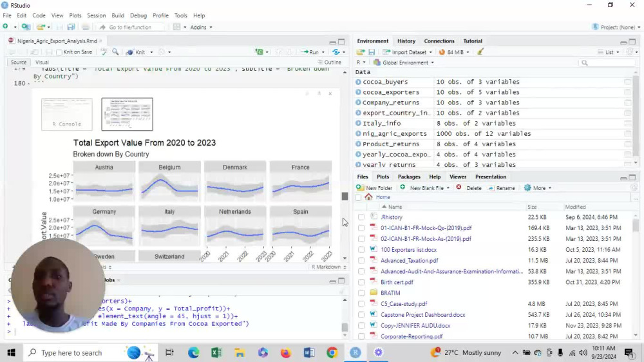This screenshot has height=362, width=644.
Task: Switch to the History tab
Action: [406, 41]
